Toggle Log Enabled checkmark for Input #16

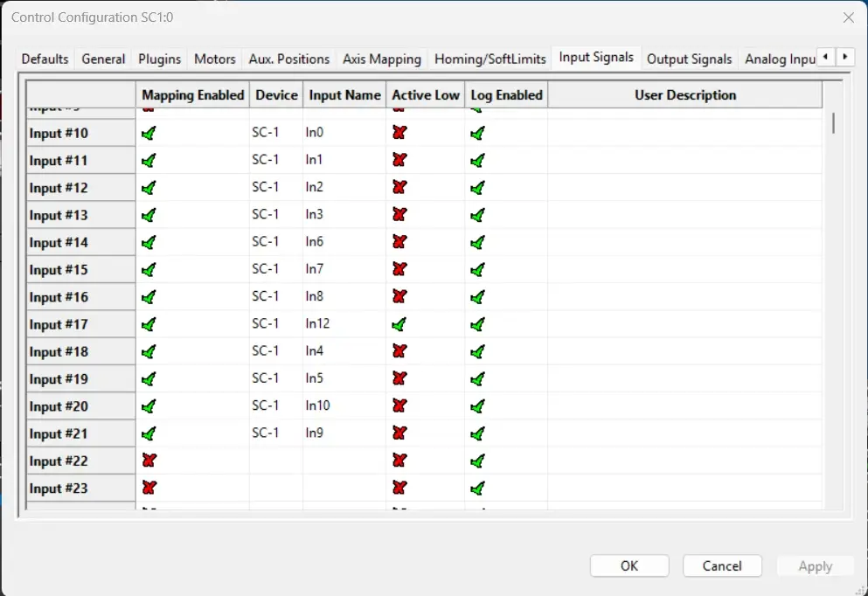tap(478, 297)
